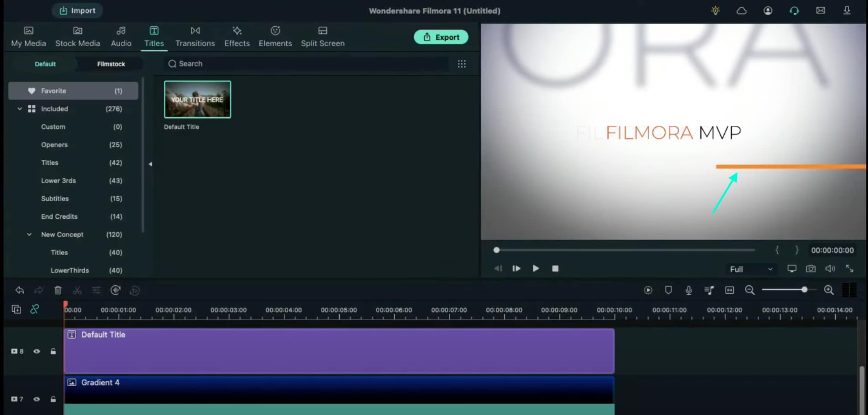Click the preview playback progress bar

[625, 250]
